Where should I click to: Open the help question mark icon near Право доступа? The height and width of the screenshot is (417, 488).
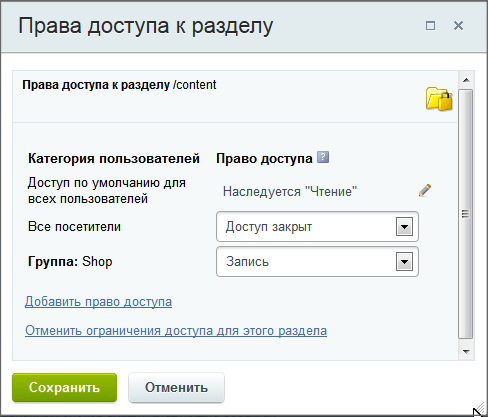pos(323,157)
